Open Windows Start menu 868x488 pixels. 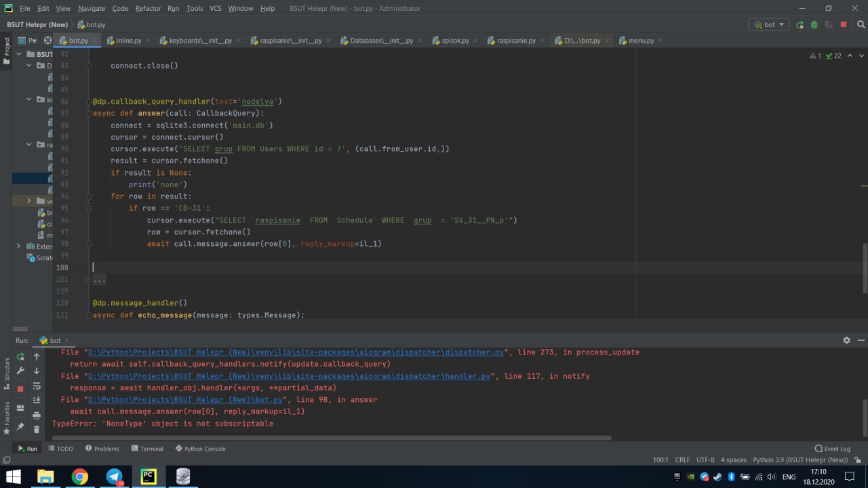[13, 476]
